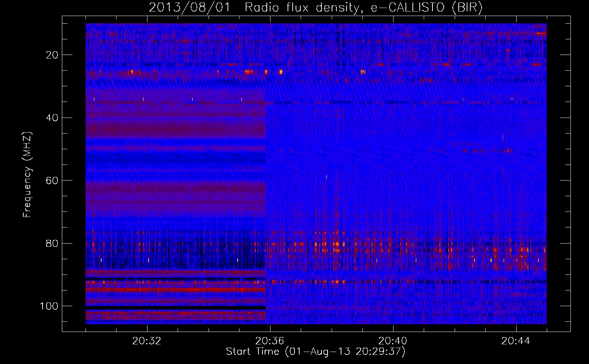Click the 20:36 time tick label
589x364 pixels.
[270, 341]
